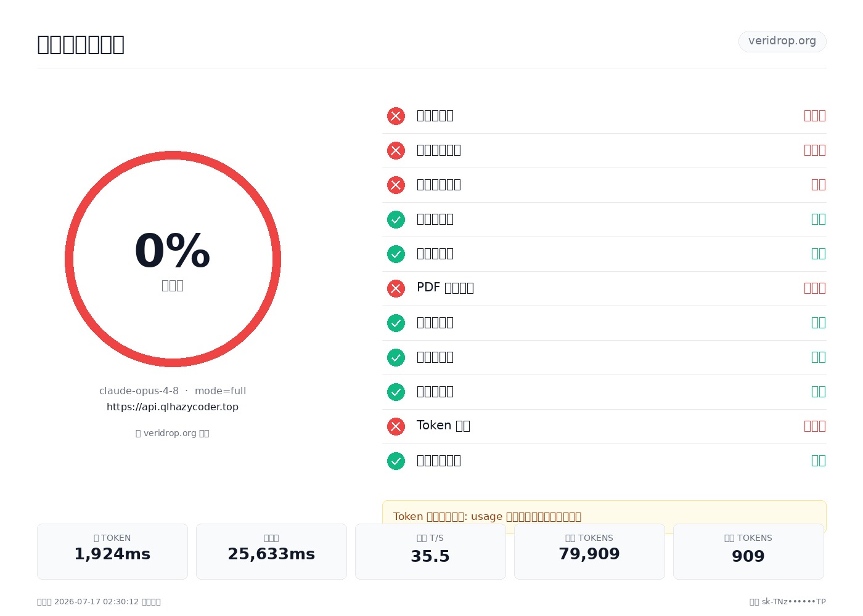Click the masked key sk-TNz••••••TP
863x616 pixels.
[x=794, y=602]
